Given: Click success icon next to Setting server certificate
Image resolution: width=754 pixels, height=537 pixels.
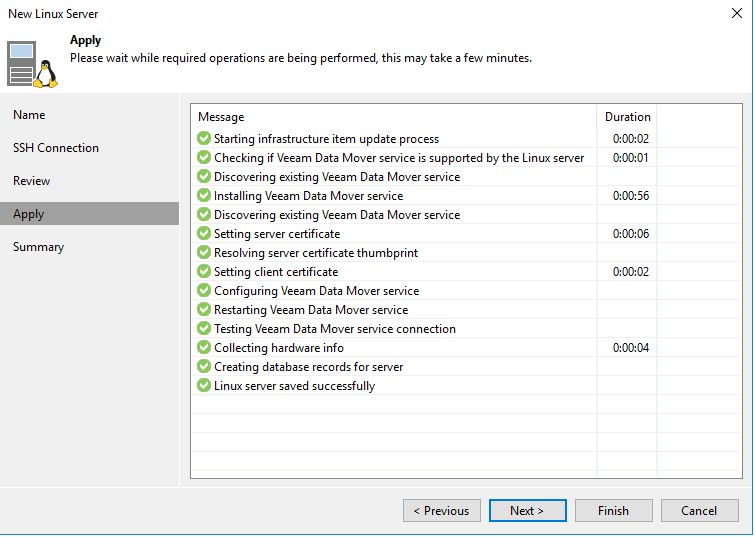Looking at the screenshot, I should 204,233.
